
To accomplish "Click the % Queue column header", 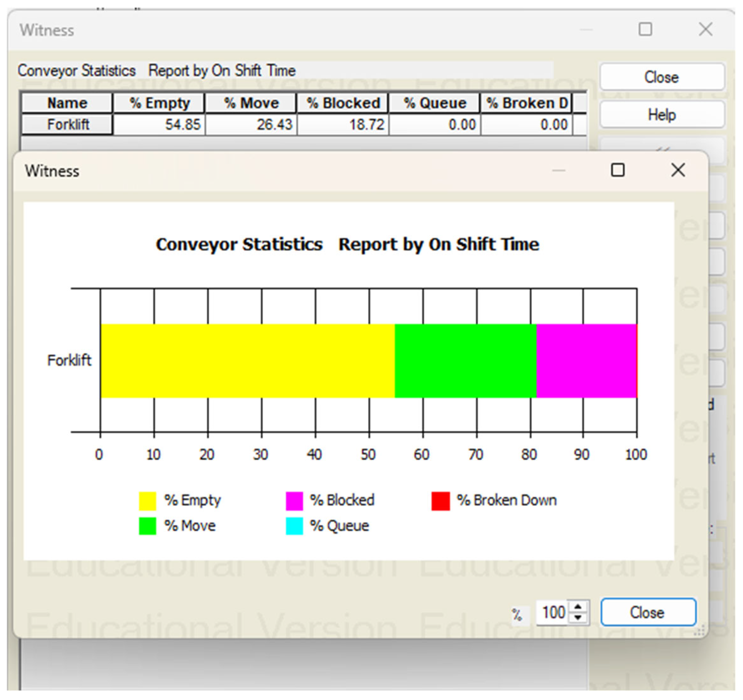I will pyautogui.click(x=435, y=103).
